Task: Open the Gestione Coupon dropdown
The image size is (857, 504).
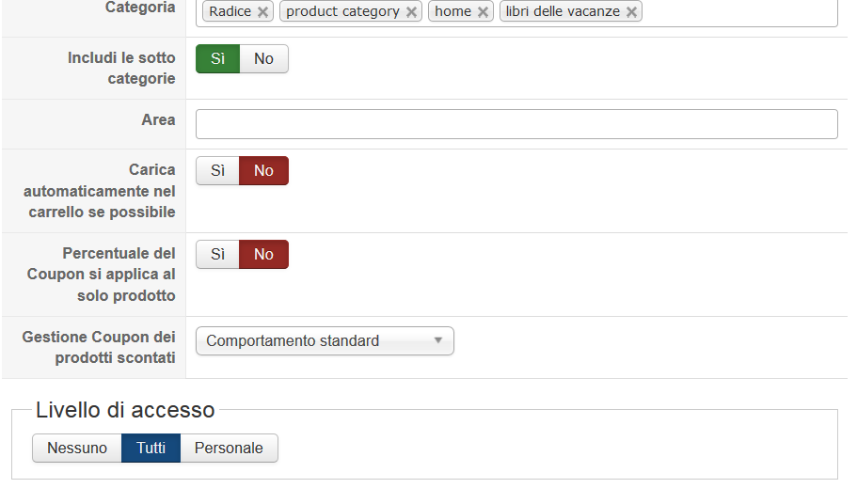Action: point(324,341)
